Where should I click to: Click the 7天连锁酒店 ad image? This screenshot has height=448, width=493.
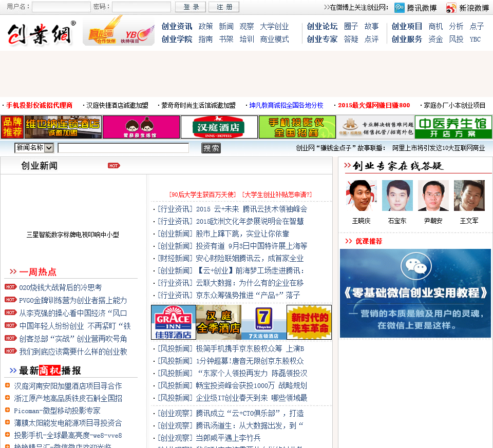click(264, 322)
